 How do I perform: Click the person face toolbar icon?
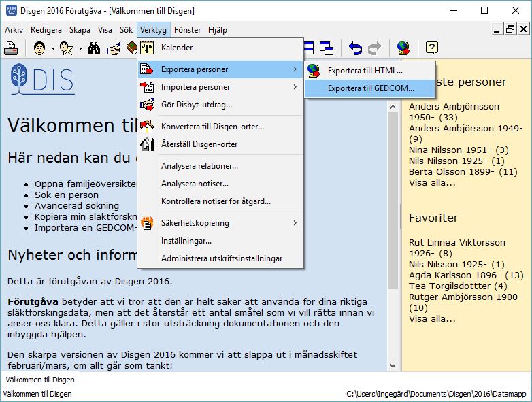[39, 48]
